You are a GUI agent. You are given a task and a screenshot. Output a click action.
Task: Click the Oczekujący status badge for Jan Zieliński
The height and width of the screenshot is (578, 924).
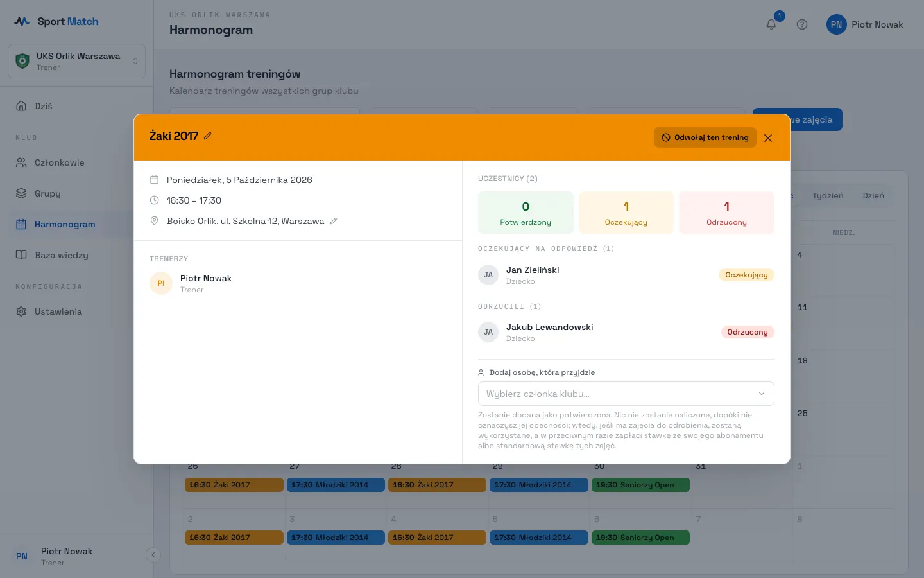tap(746, 275)
